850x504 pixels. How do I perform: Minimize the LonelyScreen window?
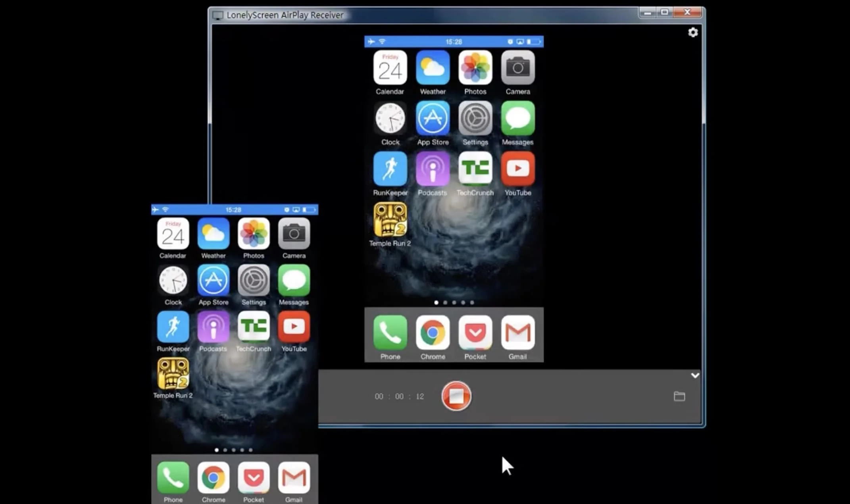click(648, 12)
